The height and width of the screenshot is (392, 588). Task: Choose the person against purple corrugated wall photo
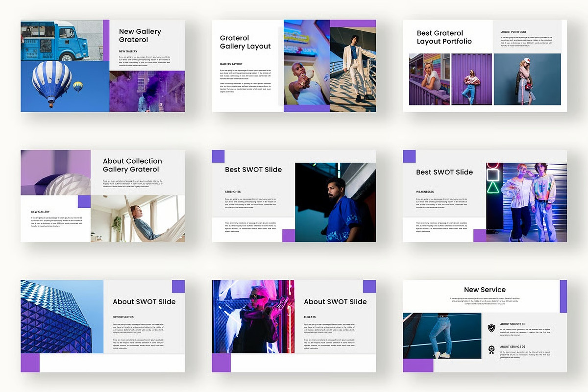pyautogui.click(x=472, y=79)
